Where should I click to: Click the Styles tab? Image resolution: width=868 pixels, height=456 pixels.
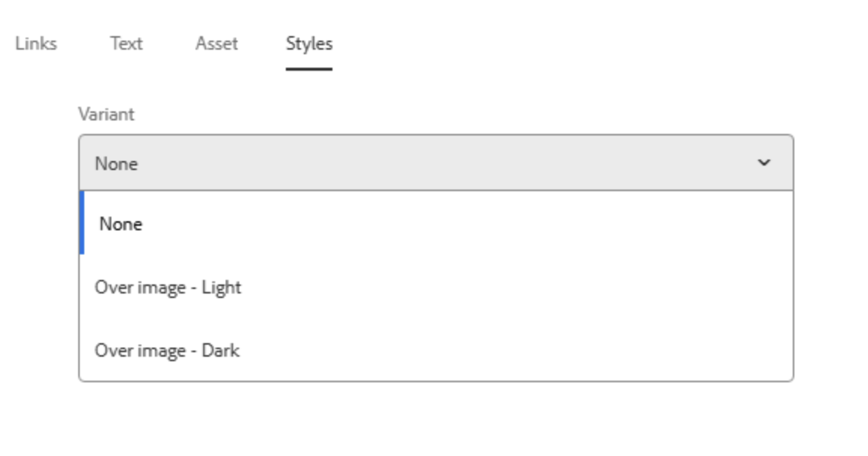click(x=308, y=44)
